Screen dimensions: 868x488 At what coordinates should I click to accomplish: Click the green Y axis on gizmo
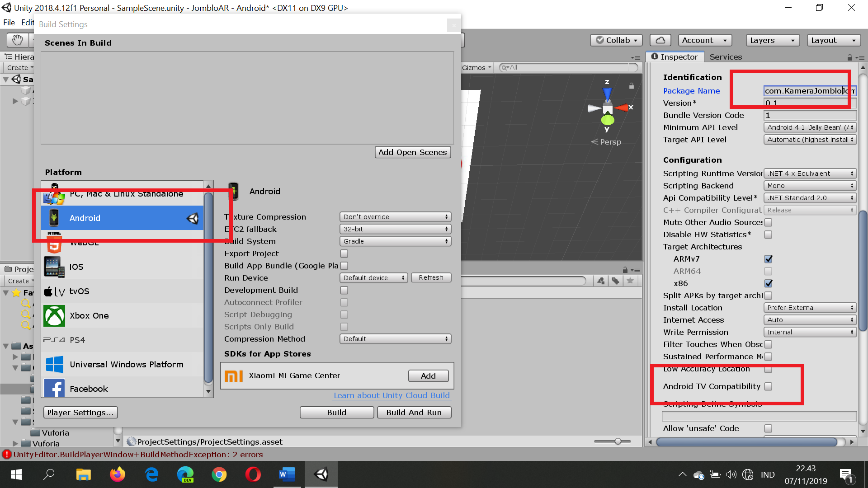(608, 120)
